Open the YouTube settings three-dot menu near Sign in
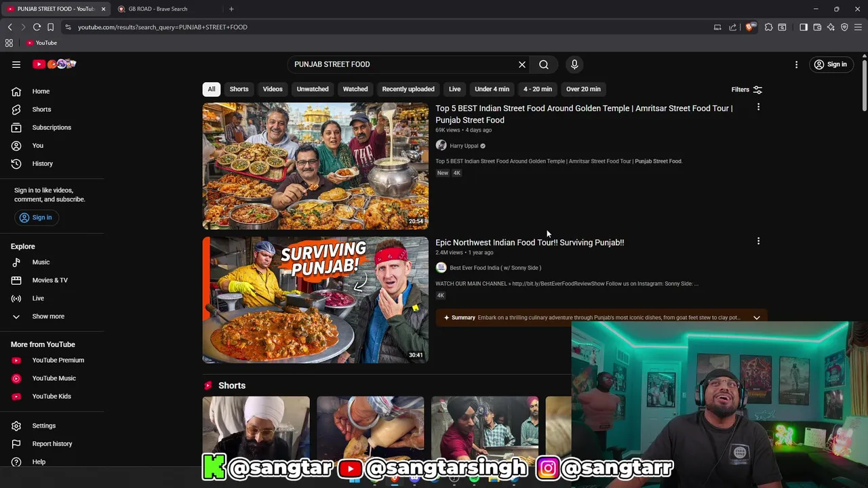868x488 pixels. coord(797,64)
